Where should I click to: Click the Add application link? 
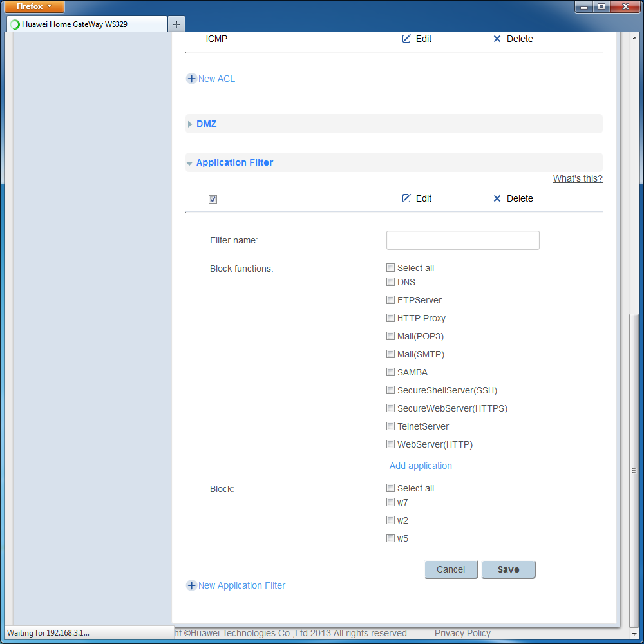(x=421, y=466)
